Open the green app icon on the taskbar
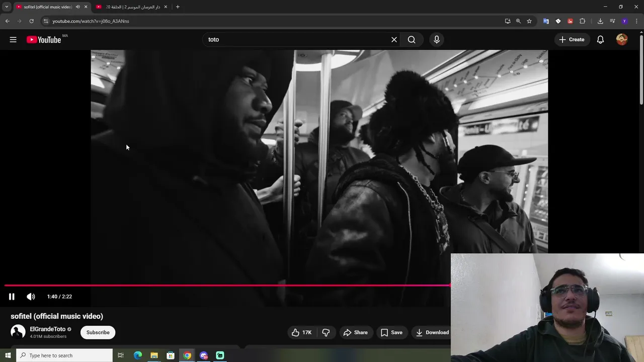The width and height of the screenshot is (644, 362). coord(220,355)
